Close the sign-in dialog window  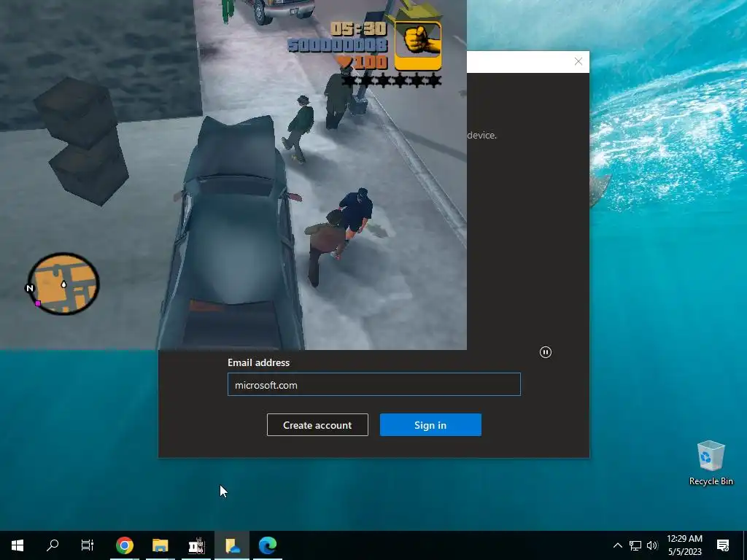pos(578,61)
